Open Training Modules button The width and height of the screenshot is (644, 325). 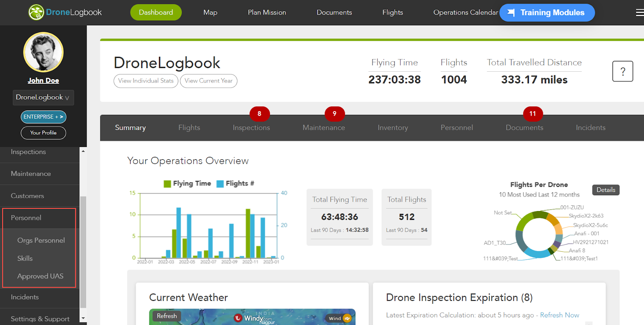(547, 12)
